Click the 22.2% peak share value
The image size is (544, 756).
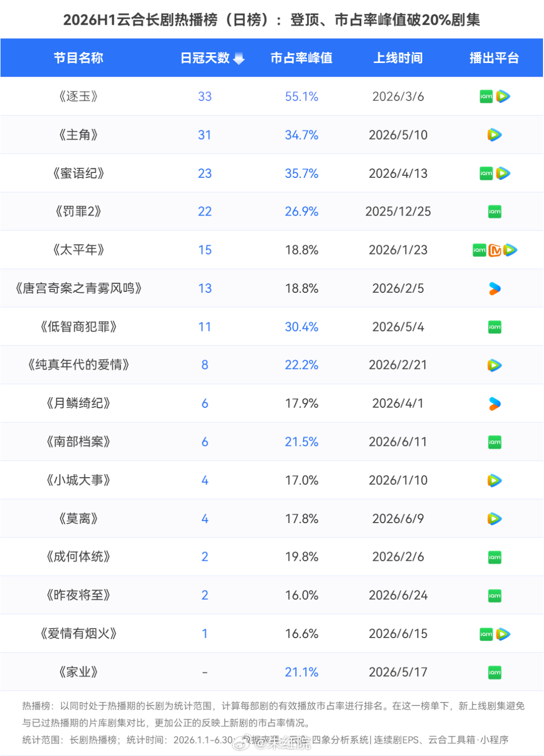click(302, 365)
